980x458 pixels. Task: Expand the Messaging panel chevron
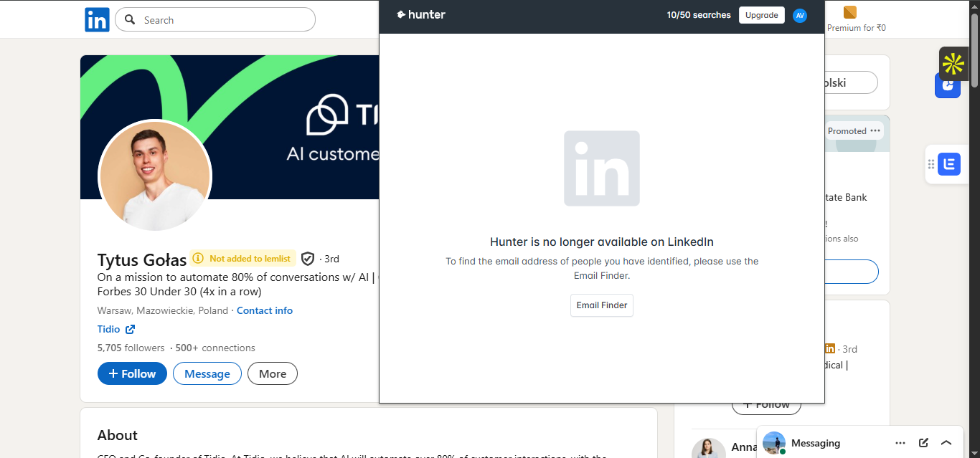[946, 443]
